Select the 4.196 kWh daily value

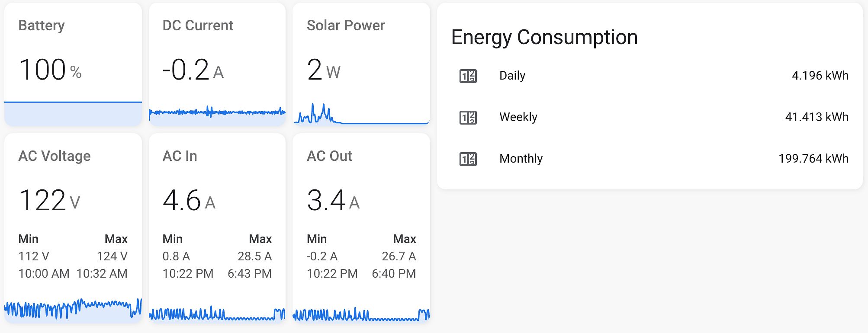click(x=820, y=76)
